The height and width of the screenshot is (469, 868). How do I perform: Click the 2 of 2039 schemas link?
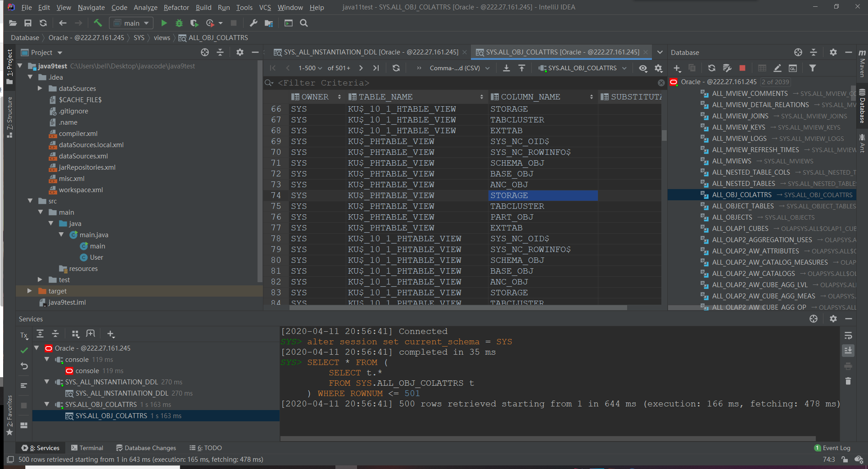(x=775, y=82)
